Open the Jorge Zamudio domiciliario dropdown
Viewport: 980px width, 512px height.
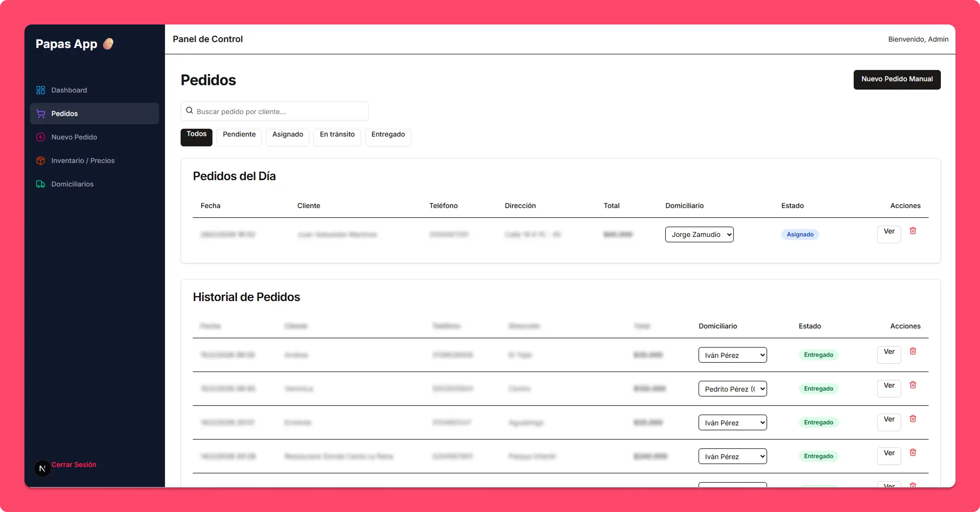click(699, 234)
